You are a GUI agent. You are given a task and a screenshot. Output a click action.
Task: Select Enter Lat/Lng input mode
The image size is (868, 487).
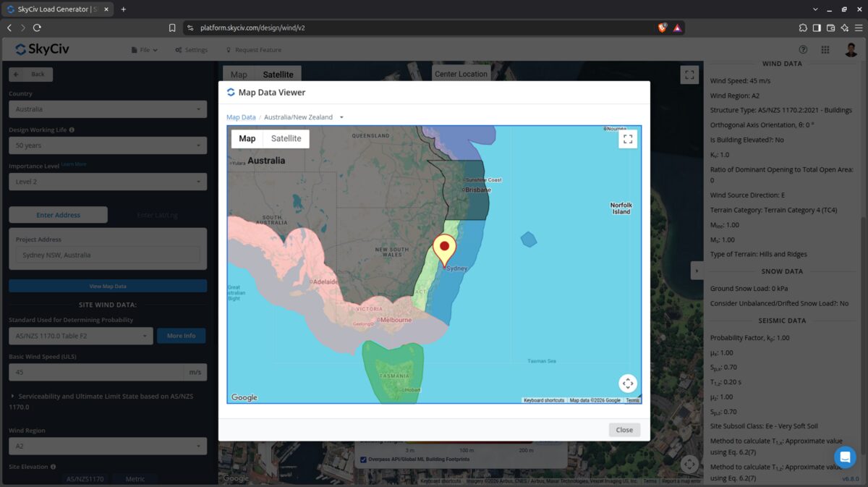coord(158,215)
